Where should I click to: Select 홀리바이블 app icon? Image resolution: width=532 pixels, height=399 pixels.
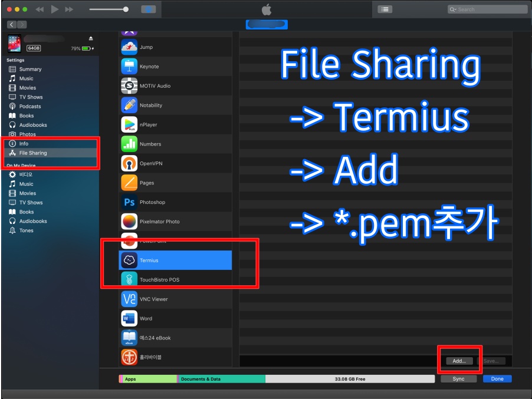pyautogui.click(x=129, y=357)
